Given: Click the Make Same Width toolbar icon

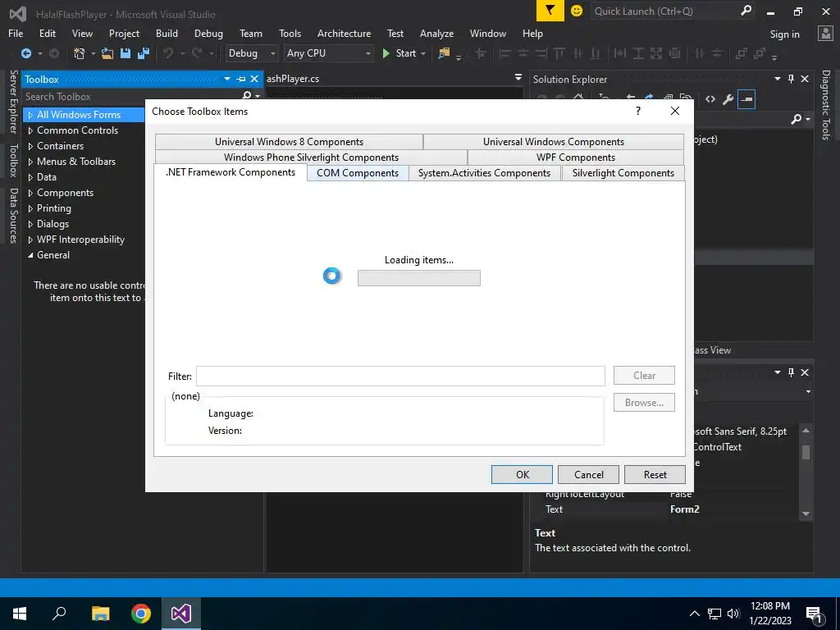Looking at the screenshot, I should tap(620, 53).
